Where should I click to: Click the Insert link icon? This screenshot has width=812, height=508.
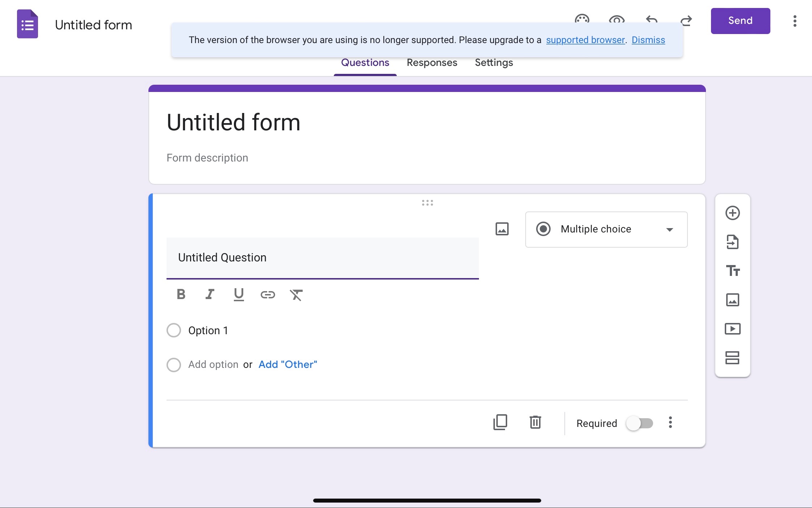pyautogui.click(x=268, y=295)
